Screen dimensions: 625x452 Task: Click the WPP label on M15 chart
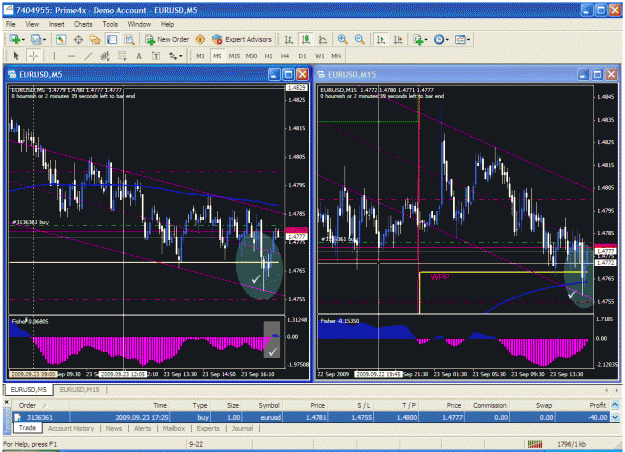click(x=440, y=277)
